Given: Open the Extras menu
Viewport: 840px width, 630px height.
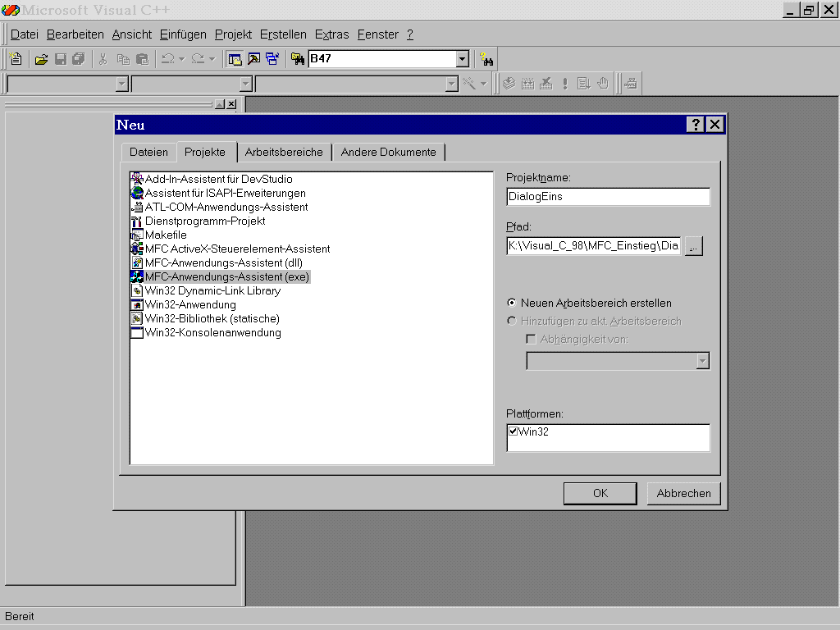Looking at the screenshot, I should point(331,34).
